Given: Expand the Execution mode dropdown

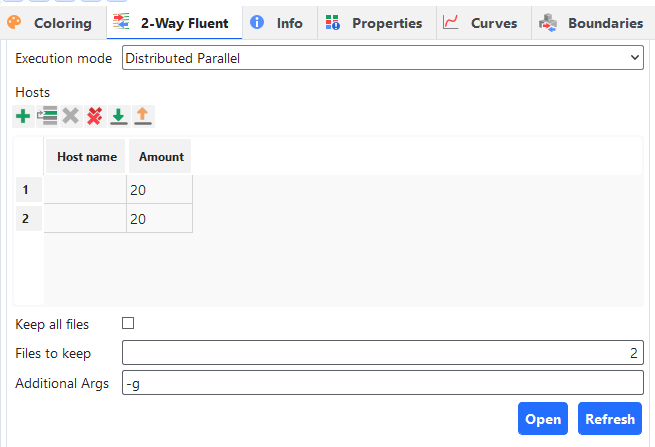Looking at the screenshot, I should (382, 58).
